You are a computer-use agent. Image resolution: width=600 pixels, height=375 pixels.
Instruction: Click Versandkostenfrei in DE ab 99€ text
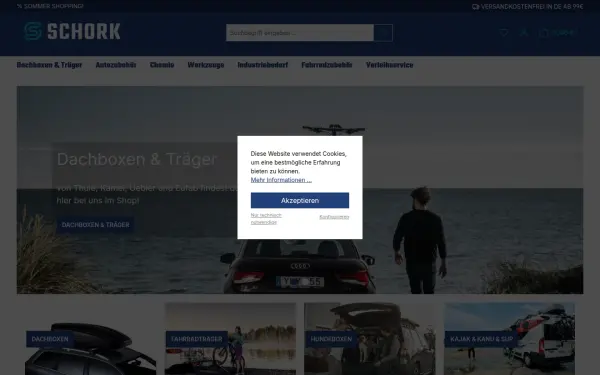tap(532, 7)
